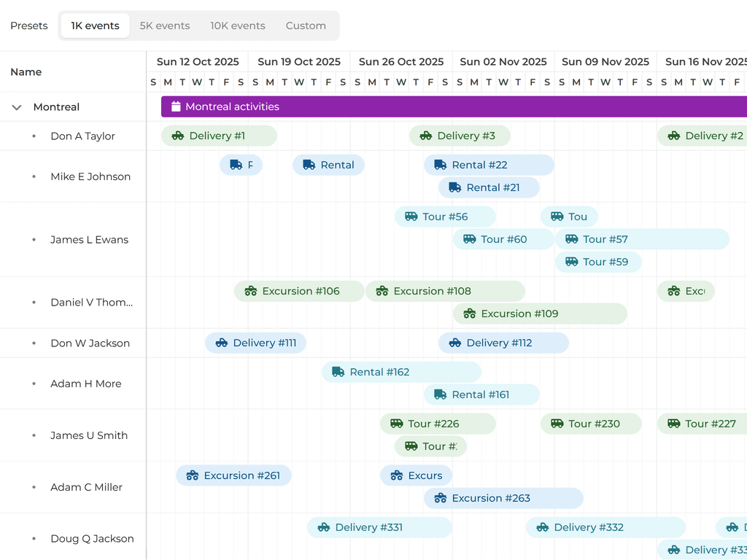
Task: Collapse the Montreal resource group
Action: pyautogui.click(x=16, y=106)
